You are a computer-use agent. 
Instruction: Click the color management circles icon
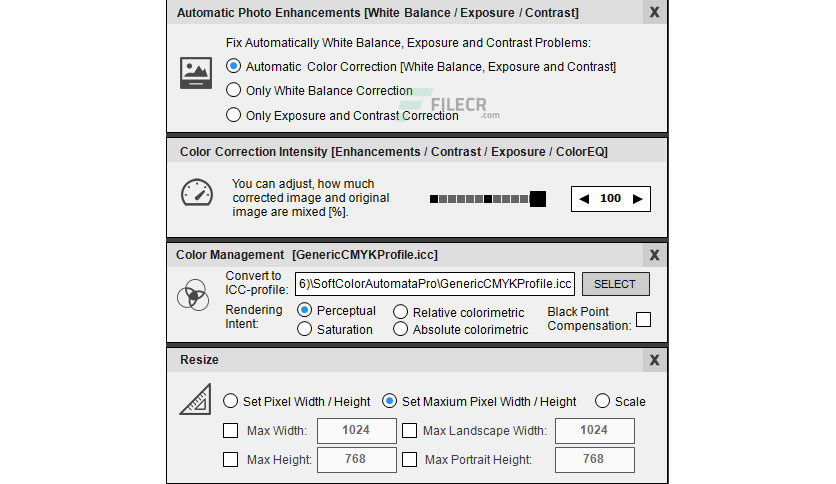pyautogui.click(x=193, y=295)
